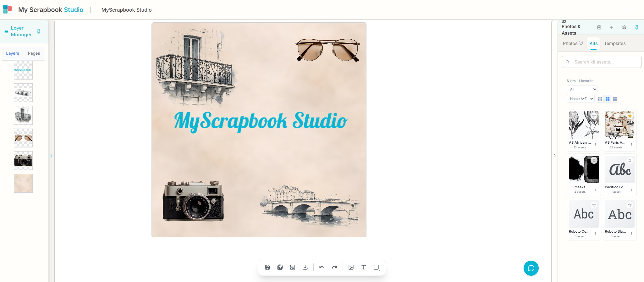The image size is (644, 282).
Task: Collapse the left Layer Manager panel arrow
Action: tap(51, 155)
